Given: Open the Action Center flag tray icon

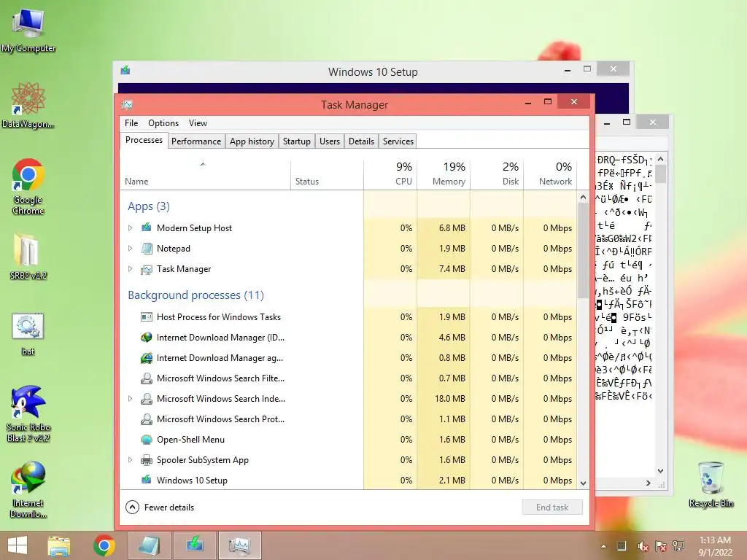Looking at the screenshot, I should point(661,546).
